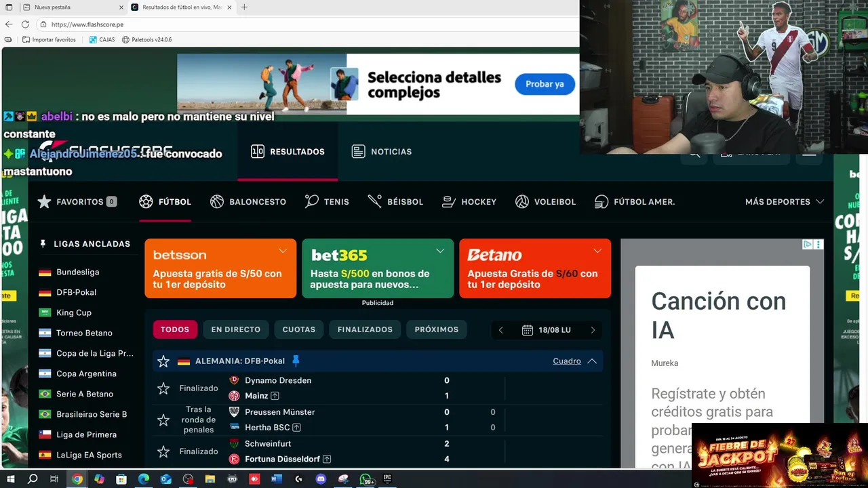This screenshot has height=488, width=868.
Task: Open Torneo Betano league
Action: click(84, 333)
